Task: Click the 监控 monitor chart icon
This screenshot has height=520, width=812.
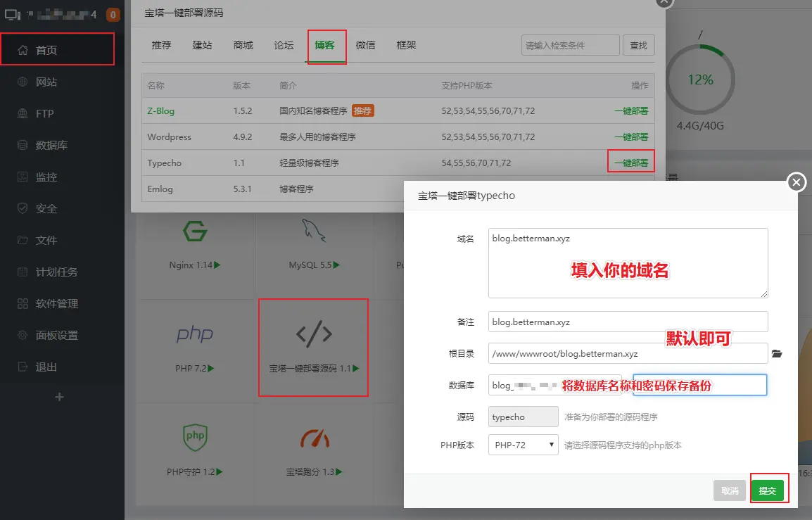Action: pyautogui.click(x=23, y=177)
